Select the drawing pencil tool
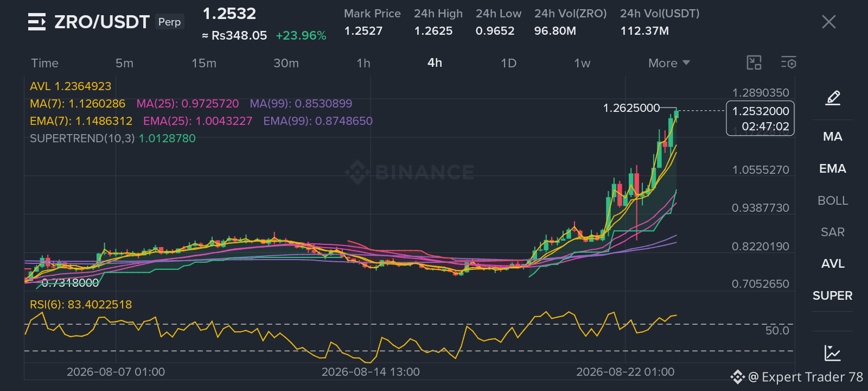Image resolution: width=868 pixels, height=391 pixels. (x=833, y=98)
